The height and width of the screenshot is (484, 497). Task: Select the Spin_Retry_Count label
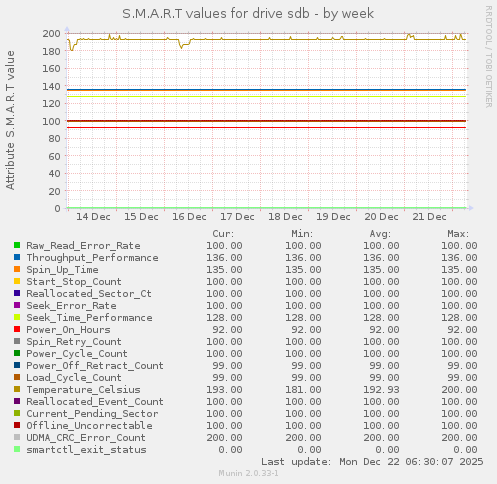coord(74,342)
